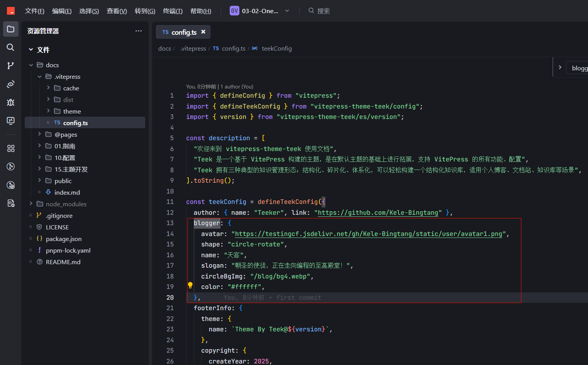Viewport: 588px width, 365px height.
Task: Click .vitepress in the breadcrumb path
Action: [193, 48]
